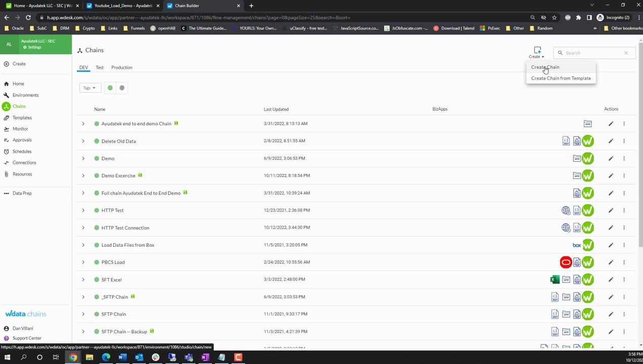Sort chains by Last Updated header
643x364 pixels.
[276, 109]
